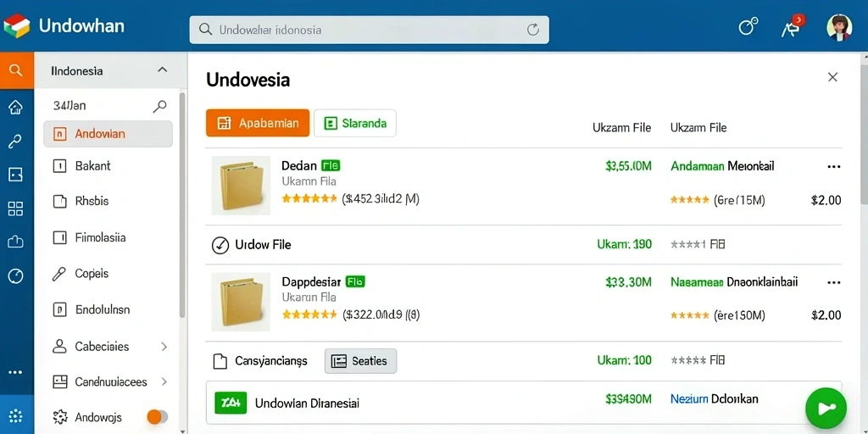Click the sidebar vertical scrollbar
This screenshot has height=434, width=868.
[x=182, y=205]
